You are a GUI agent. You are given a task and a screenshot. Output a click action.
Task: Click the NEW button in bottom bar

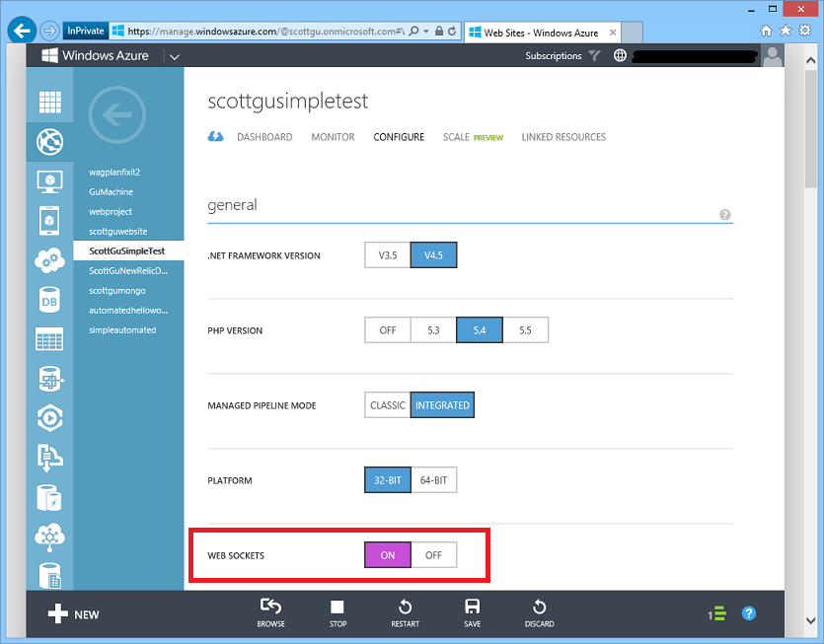[74, 614]
